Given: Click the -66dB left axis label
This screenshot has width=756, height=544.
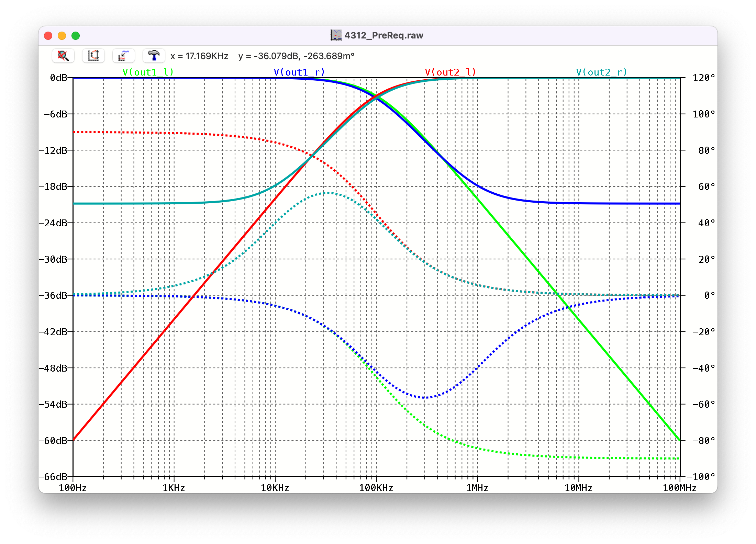Looking at the screenshot, I should tap(53, 477).
